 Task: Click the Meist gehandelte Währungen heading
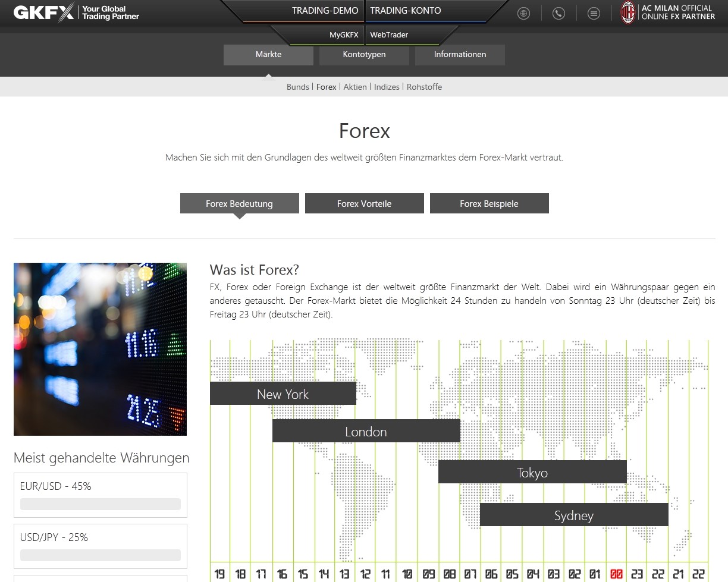pos(102,458)
